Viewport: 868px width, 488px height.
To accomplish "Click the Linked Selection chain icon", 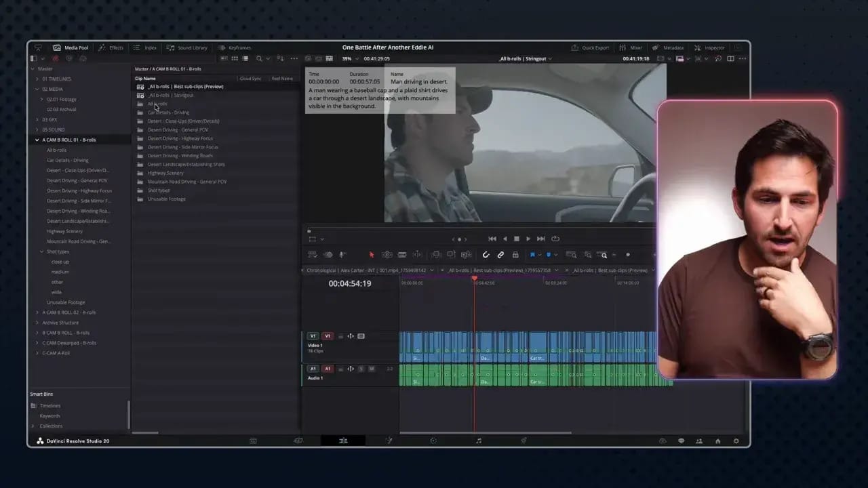I will pos(500,255).
